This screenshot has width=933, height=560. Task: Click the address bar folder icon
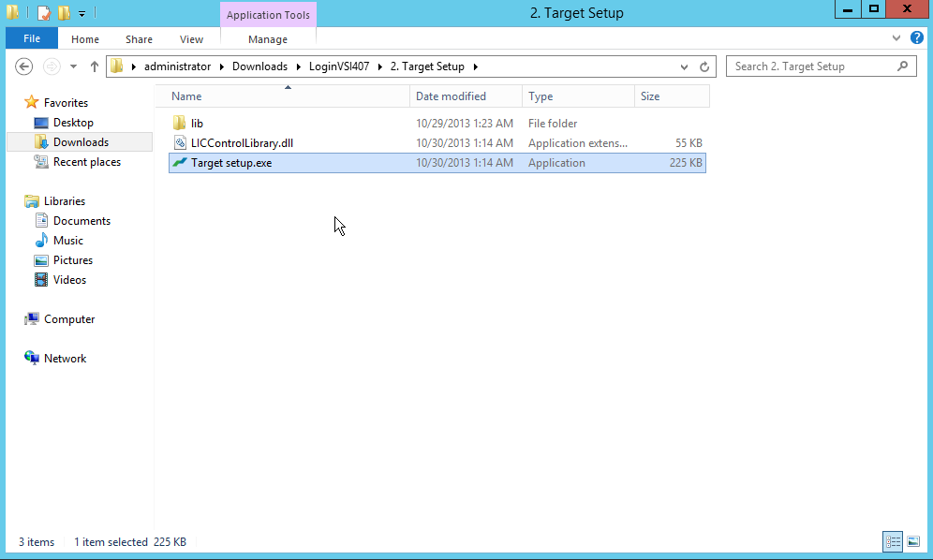[x=117, y=66]
